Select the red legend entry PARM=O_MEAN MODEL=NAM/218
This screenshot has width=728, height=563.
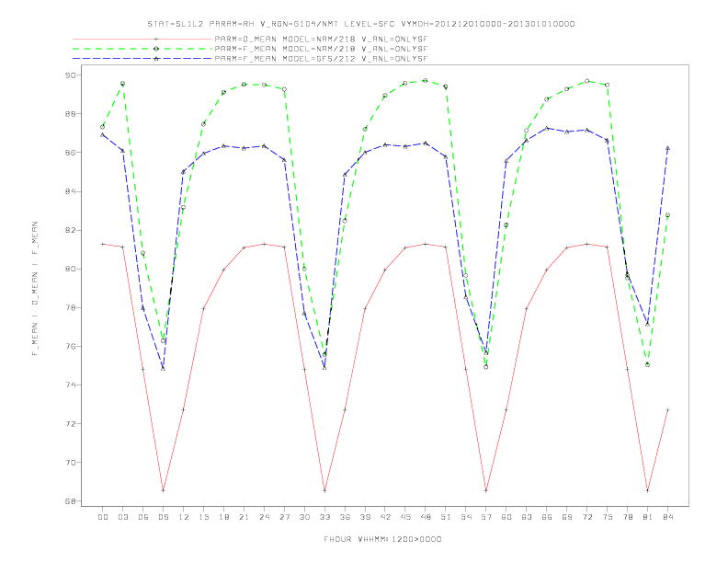tap(321, 39)
